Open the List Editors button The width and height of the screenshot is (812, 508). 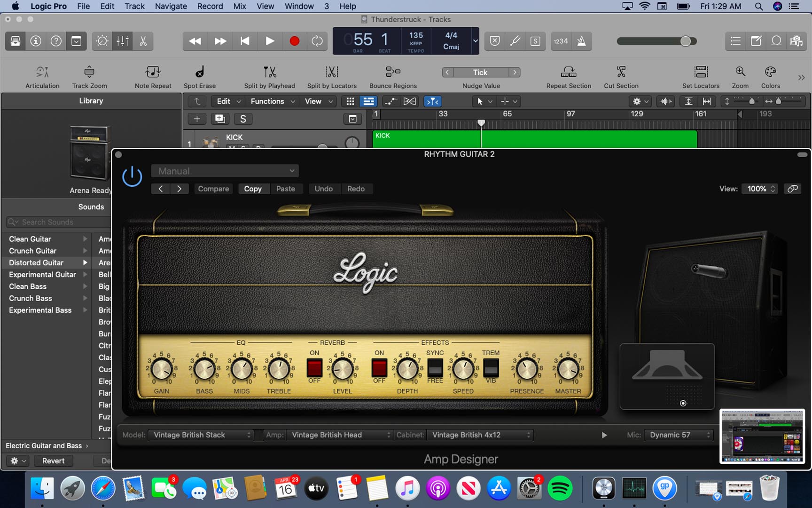tap(735, 41)
